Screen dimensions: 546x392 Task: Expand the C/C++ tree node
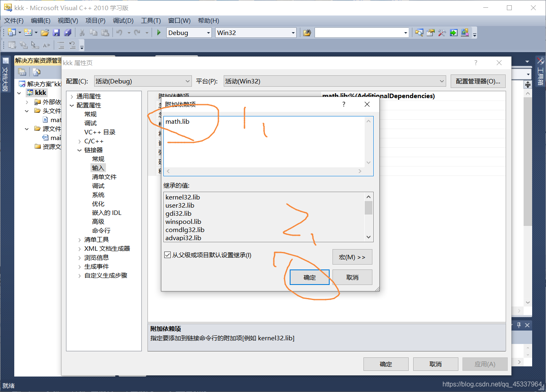[80, 141]
